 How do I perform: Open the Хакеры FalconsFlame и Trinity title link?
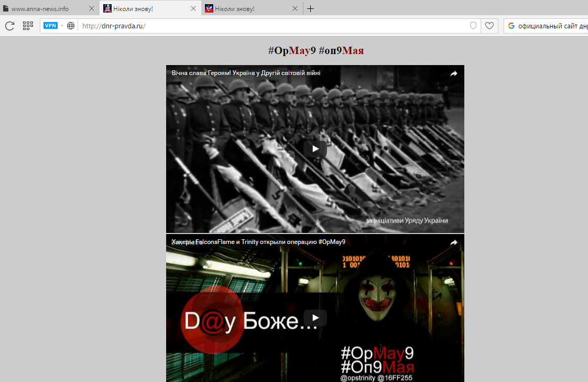[258, 242]
